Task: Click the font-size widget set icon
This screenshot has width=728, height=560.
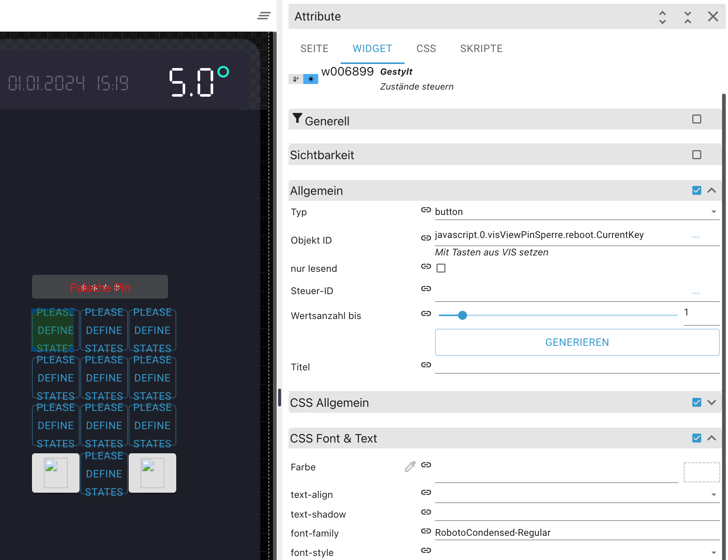Action: 296,79
